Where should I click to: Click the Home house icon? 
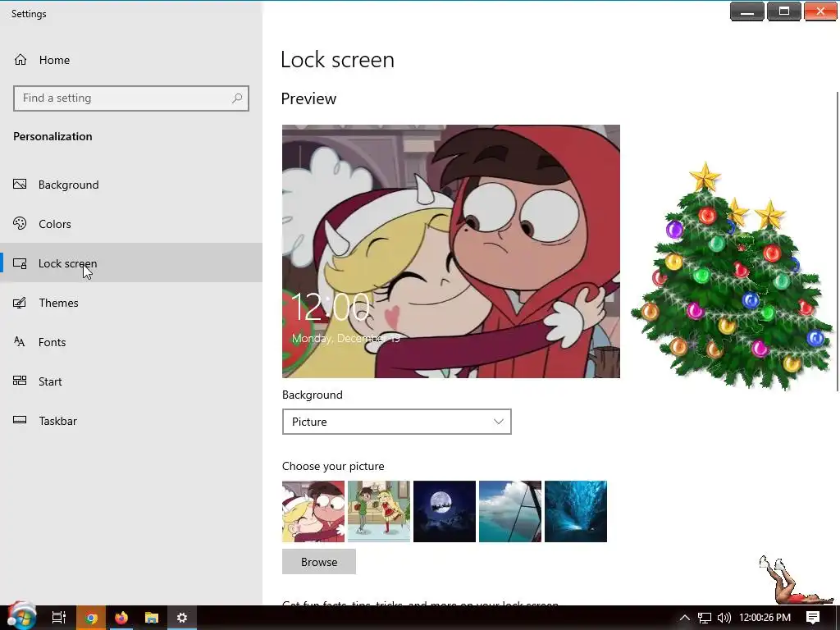pyautogui.click(x=21, y=59)
